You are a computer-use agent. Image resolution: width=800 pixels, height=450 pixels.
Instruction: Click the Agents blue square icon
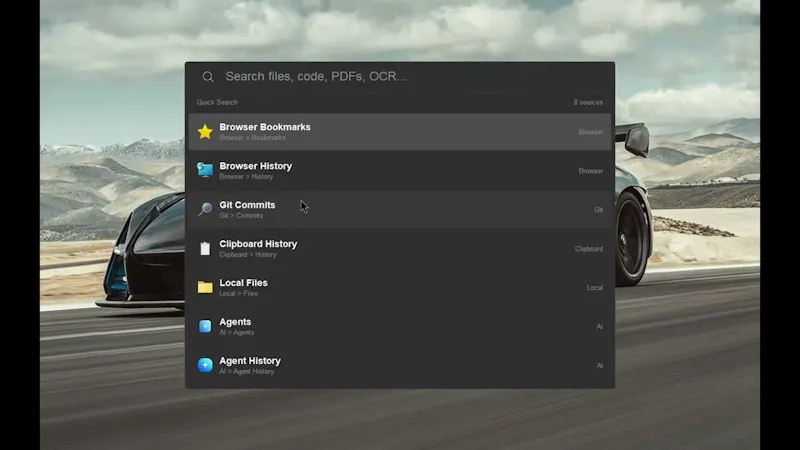[205, 326]
